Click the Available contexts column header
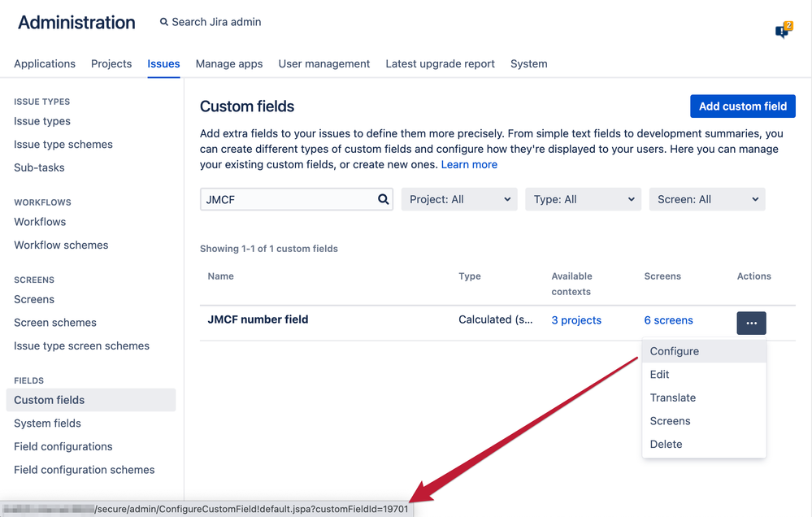 (571, 284)
